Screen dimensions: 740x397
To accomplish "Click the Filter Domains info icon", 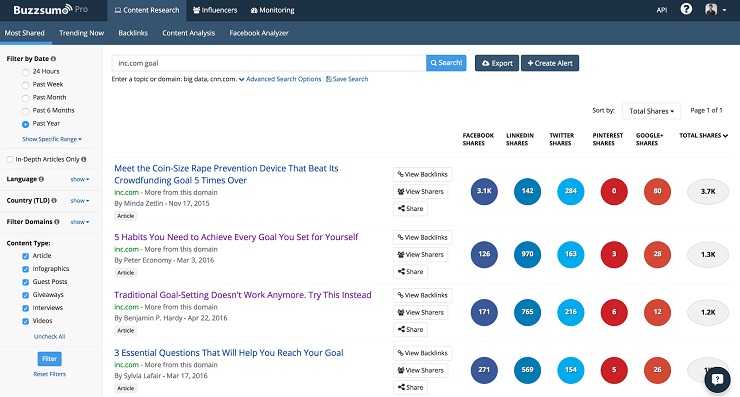I will (57, 222).
